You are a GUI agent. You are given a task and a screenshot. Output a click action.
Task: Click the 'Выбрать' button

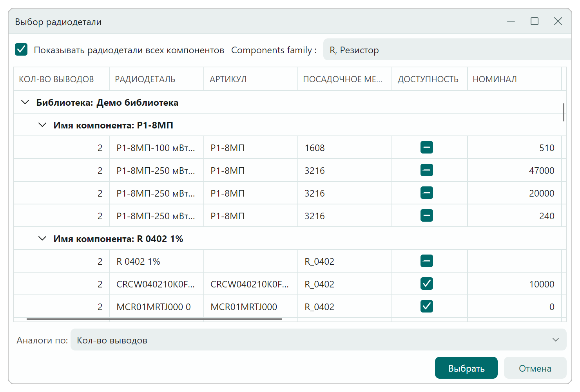tap(466, 368)
